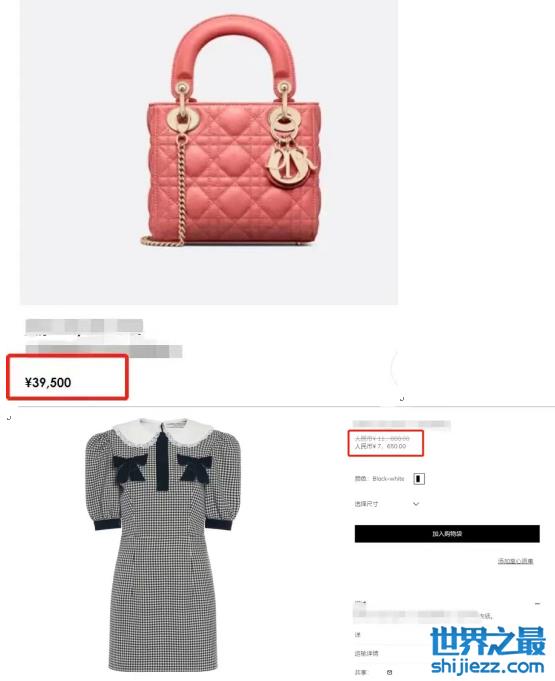
Task: Click the crossed-out original dress price
Action: point(382,439)
